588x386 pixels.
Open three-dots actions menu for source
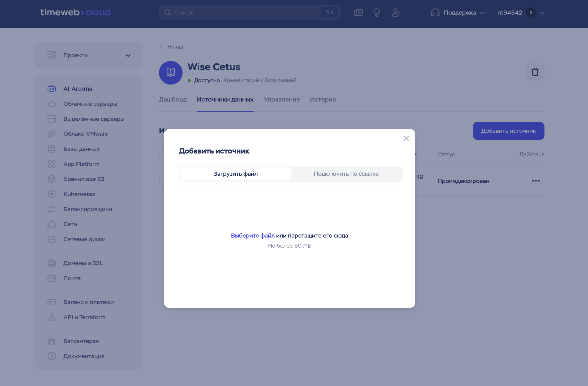click(536, 181)
